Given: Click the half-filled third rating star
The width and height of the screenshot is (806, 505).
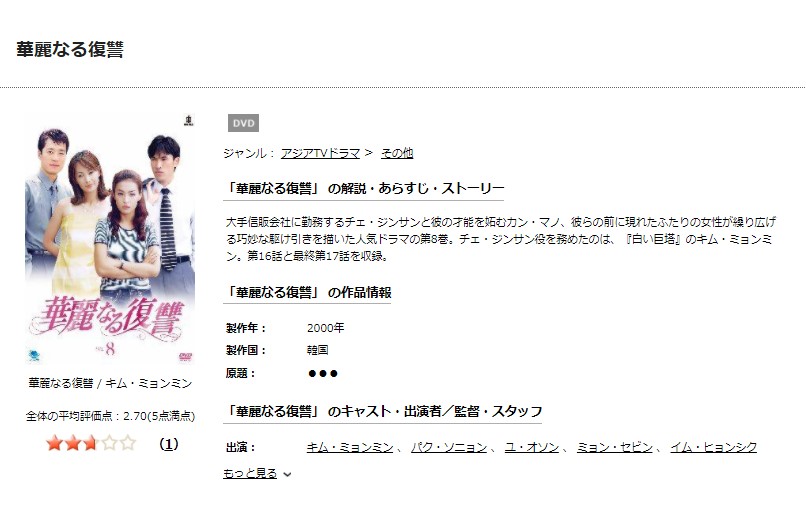Looking at the screenshot, I should coord(91,443).
